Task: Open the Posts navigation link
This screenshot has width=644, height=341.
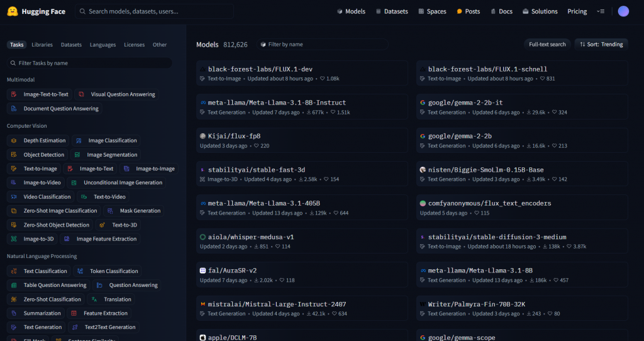Action: click(x=468, y=11)
